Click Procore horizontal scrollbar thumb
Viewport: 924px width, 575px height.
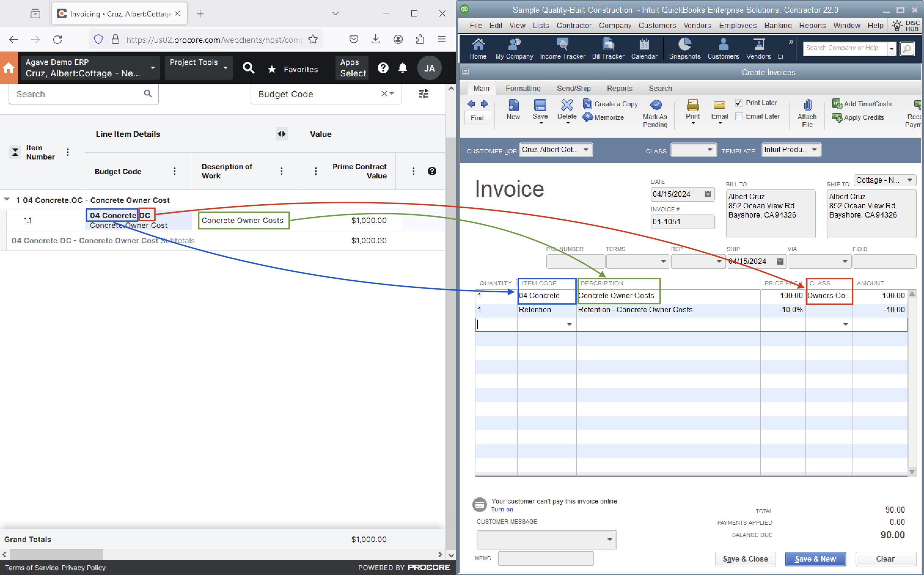pos(56,555)
